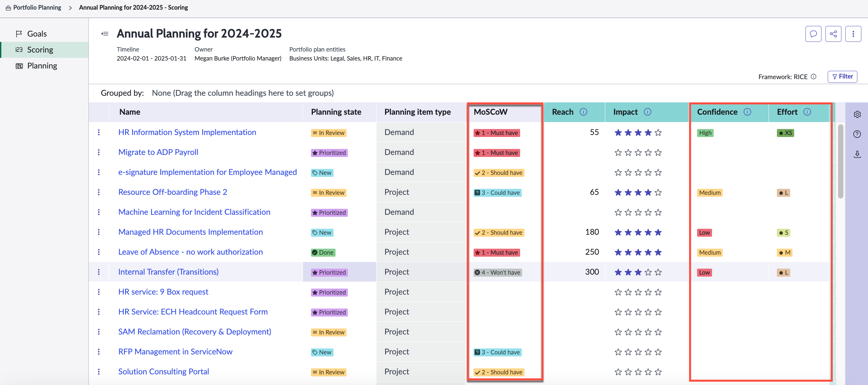Set first impact star for Migrate to ADP Payroll
The height and width of the screenshot is (385, 868).
click(618, 153)
